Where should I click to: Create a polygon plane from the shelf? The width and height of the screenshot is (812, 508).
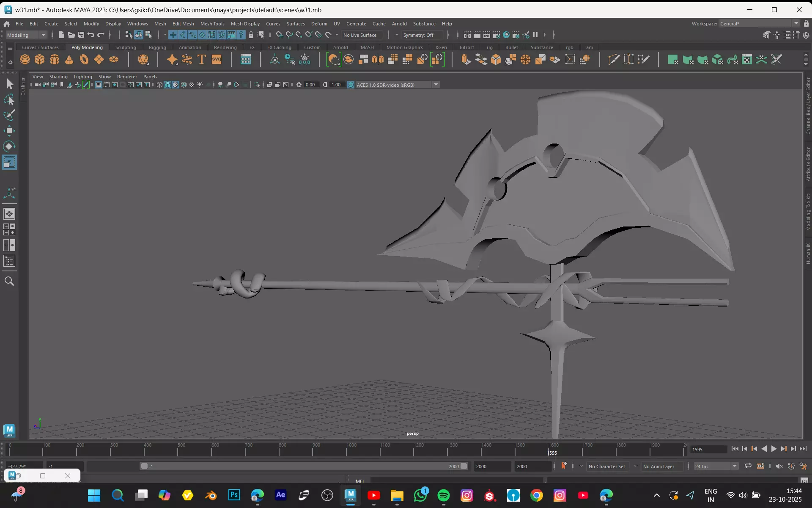click(99, 60)
